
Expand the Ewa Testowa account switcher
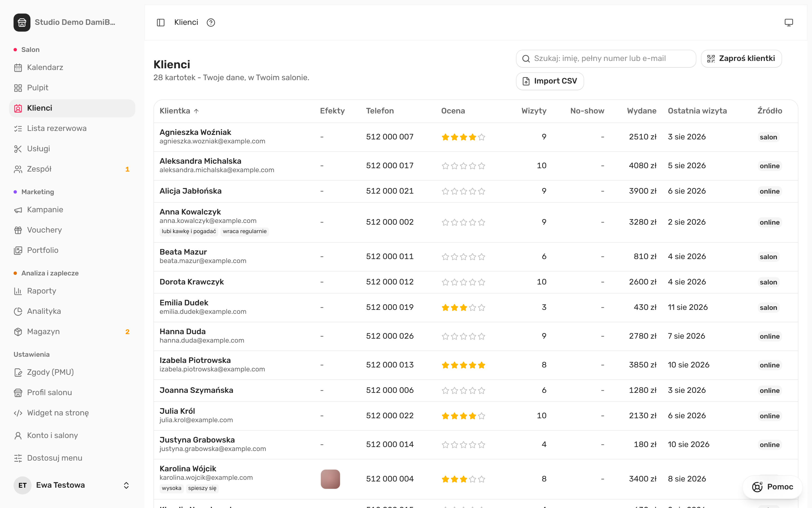click(x=126, y=485)
